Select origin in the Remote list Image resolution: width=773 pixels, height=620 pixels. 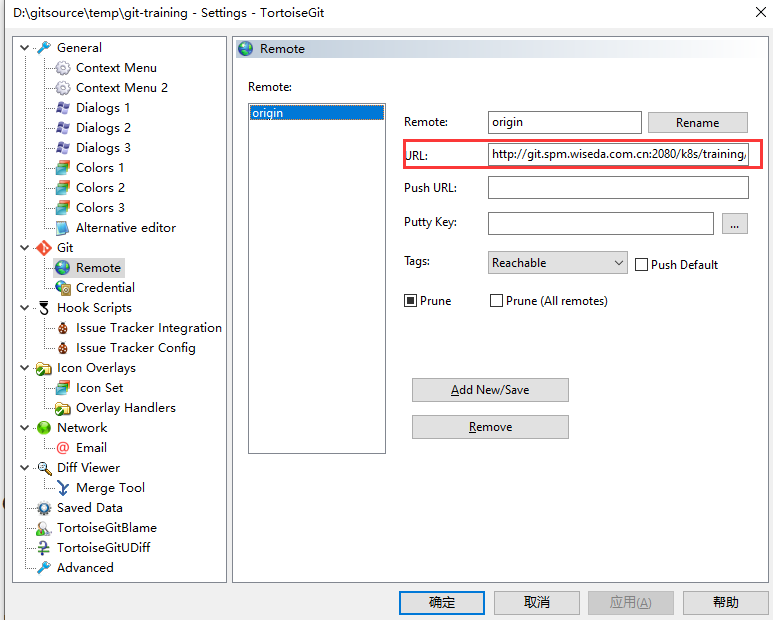point(316,113)
